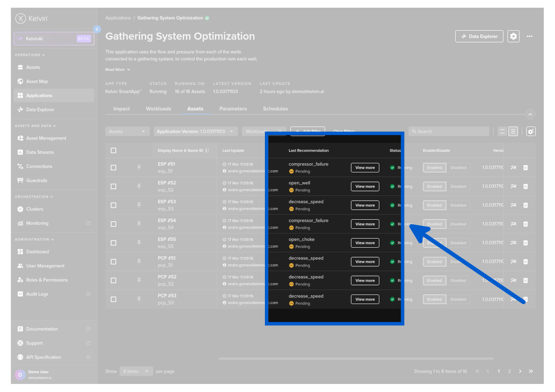The height and width of the screenshot is (392, 555).
Task: Click View more for open_choke recommendation
Action: click(365, 243)
